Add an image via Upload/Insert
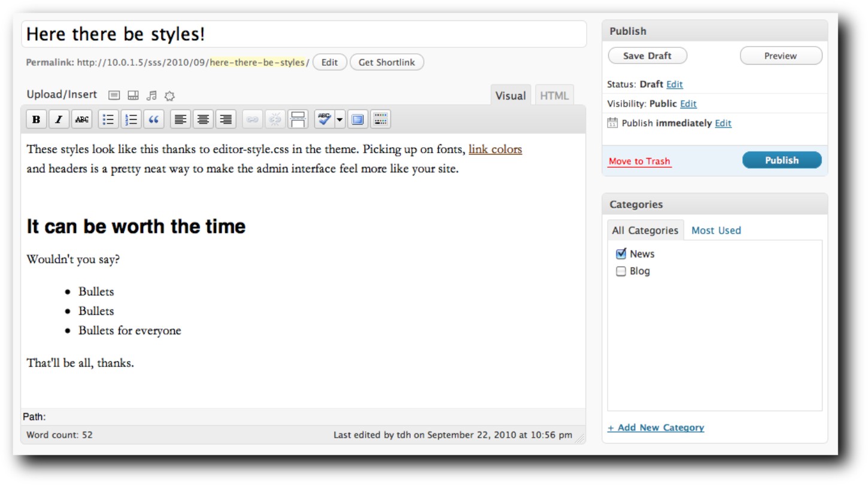This screenshot has height=485, width=868. click(x=114, y=95)
